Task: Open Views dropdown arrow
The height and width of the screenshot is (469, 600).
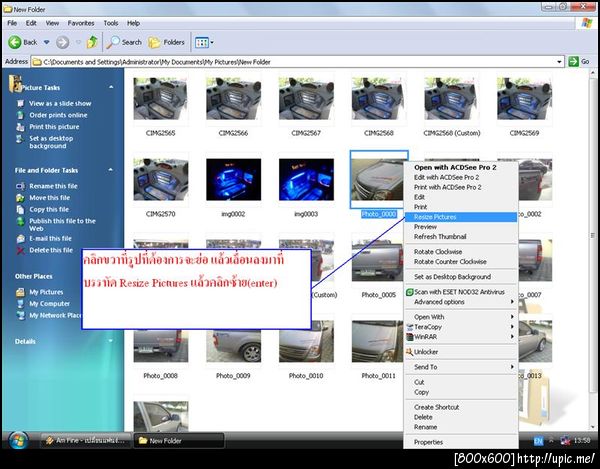Action: click(212, 42)
